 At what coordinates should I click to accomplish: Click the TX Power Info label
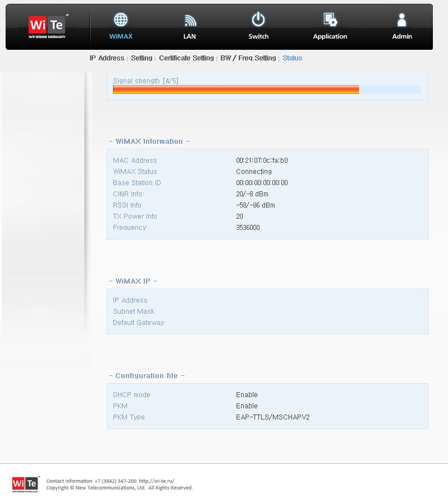click(135, 216)
